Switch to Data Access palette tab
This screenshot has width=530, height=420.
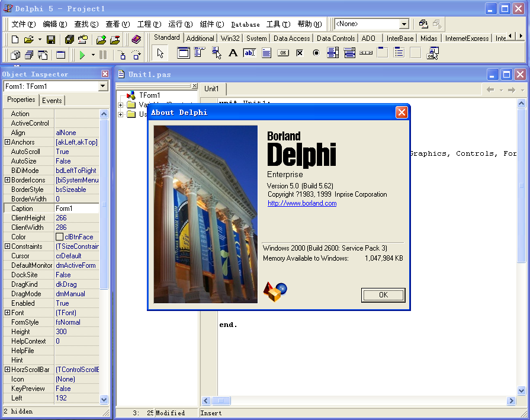coord(292,39)
